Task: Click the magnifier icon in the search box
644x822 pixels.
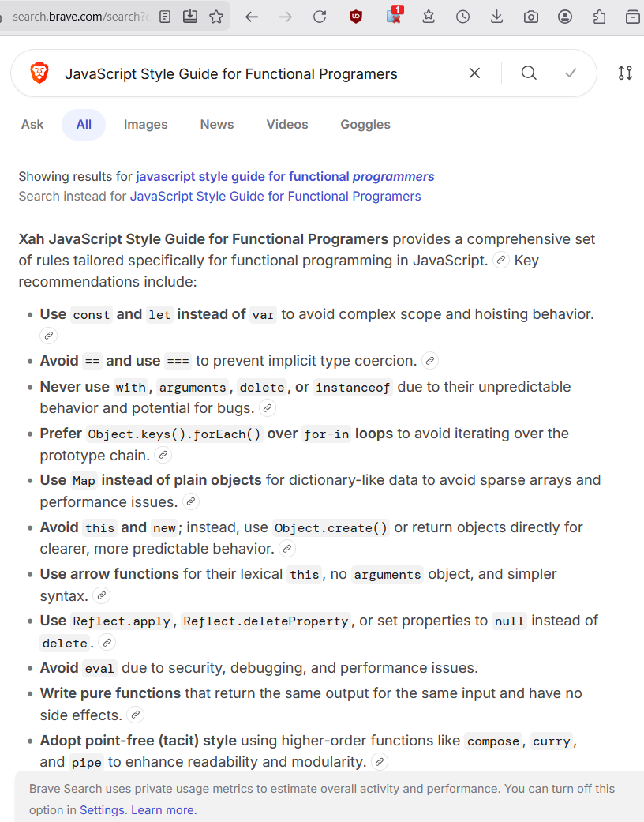Action: pyautogui.click(x=529, y=73)
